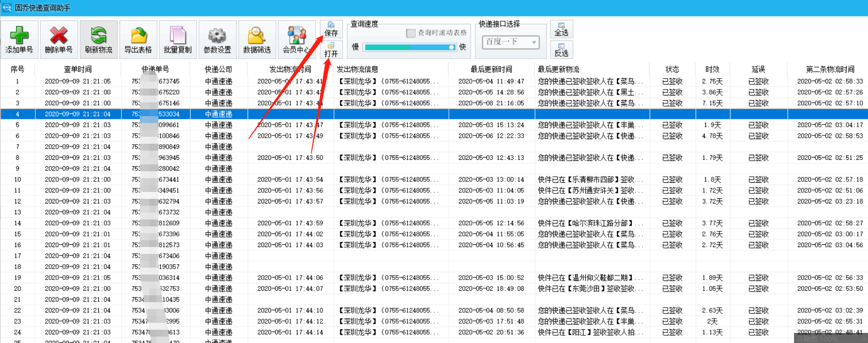Click the 全选 select-all button

tap(562, 29)
